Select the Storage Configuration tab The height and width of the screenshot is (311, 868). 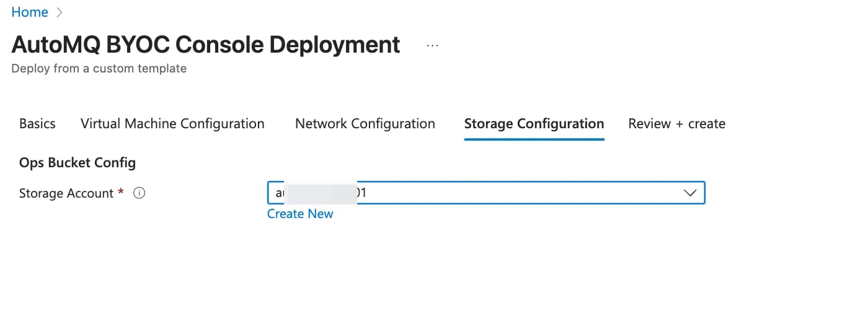(534, 124)
